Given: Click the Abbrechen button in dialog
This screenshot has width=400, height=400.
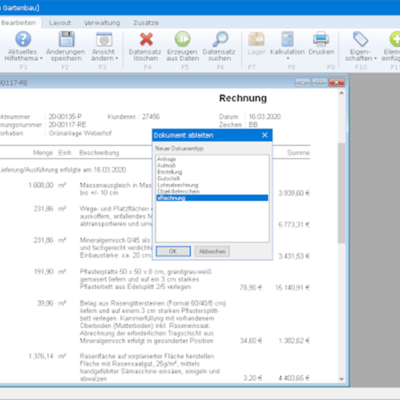Looking at the screenshot, I should (212, 251).
